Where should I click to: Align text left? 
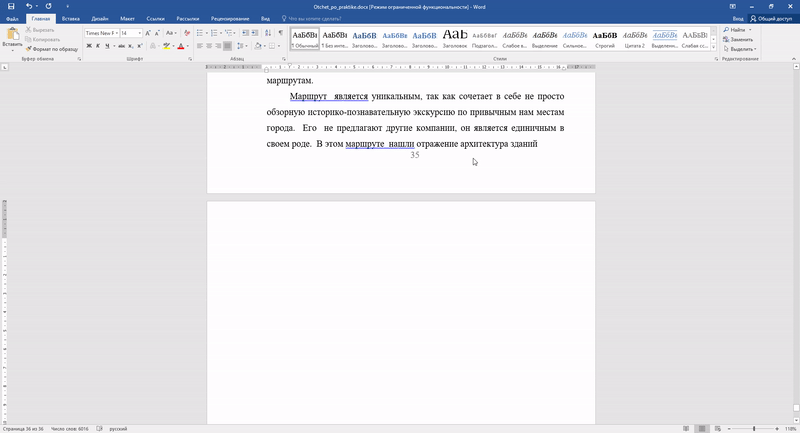[200, 46]
